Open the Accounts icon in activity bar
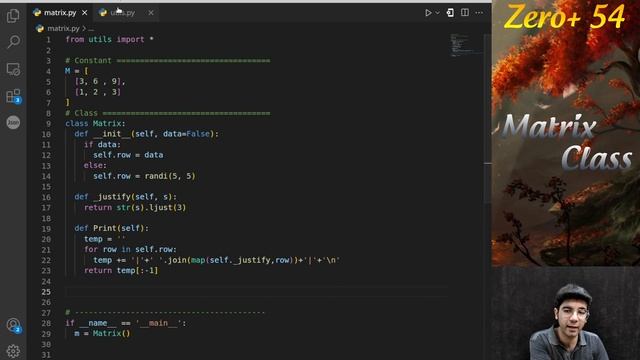 coord(13,325)
